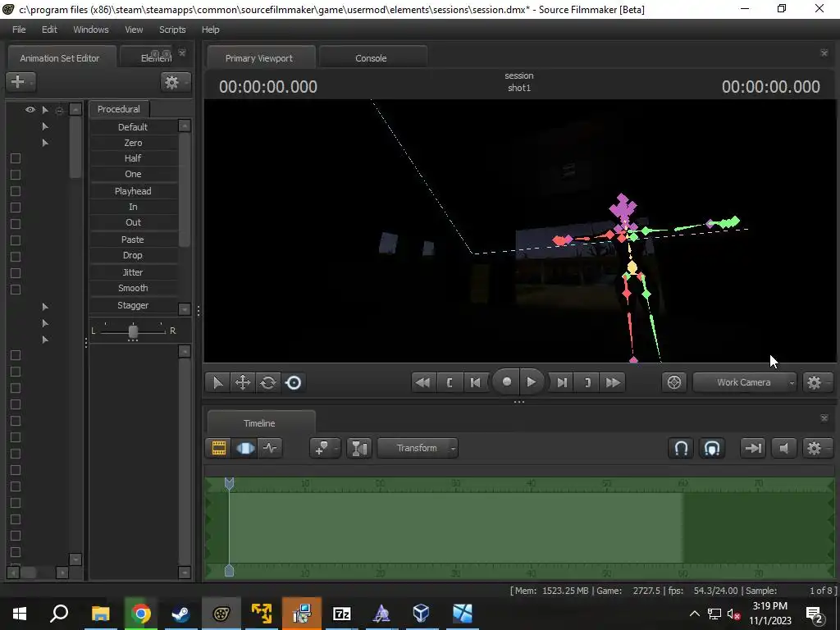Open File Explorer from the taskbar
The image size is (840, 630).
100,614
